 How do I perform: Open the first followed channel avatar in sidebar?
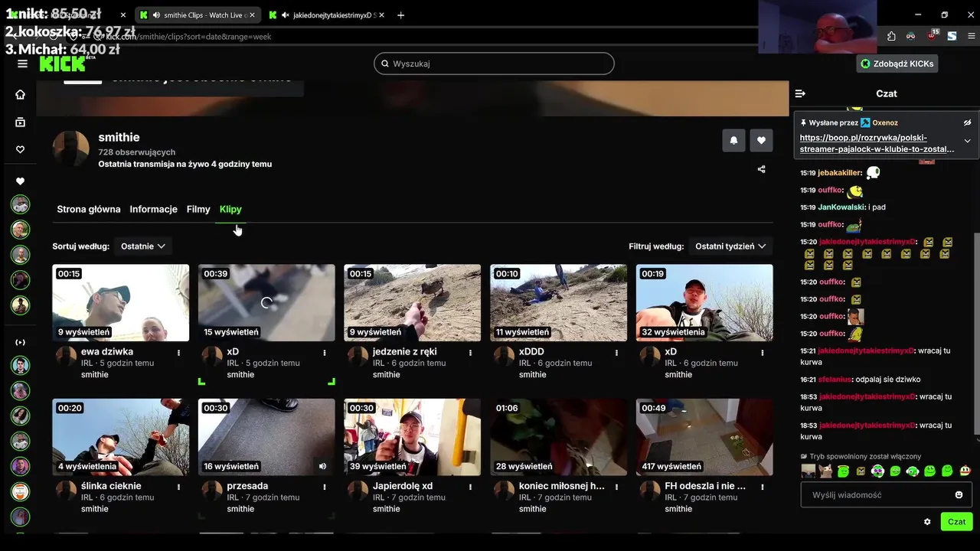coord(21,204)
